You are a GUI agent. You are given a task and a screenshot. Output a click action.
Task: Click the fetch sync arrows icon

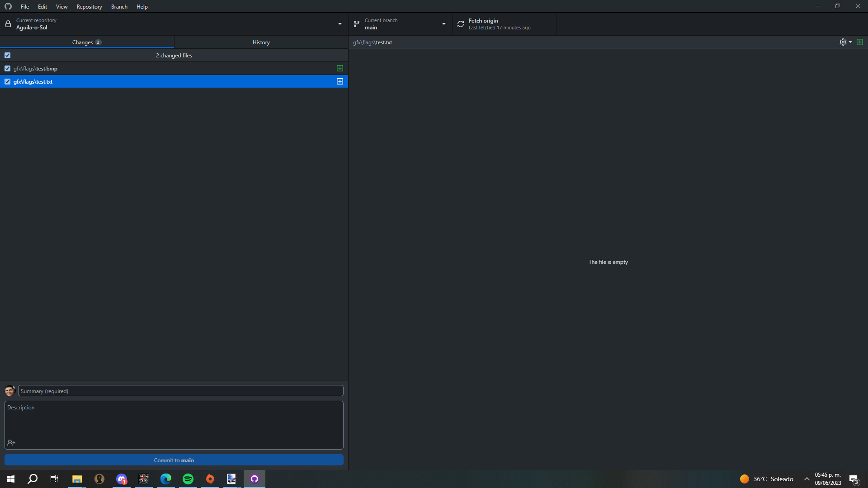coord(460,23)
